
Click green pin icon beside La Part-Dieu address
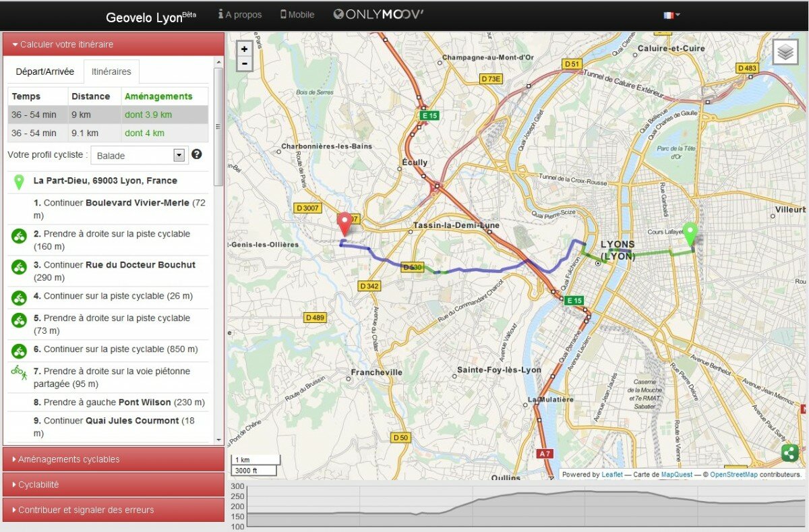[19, 181]
